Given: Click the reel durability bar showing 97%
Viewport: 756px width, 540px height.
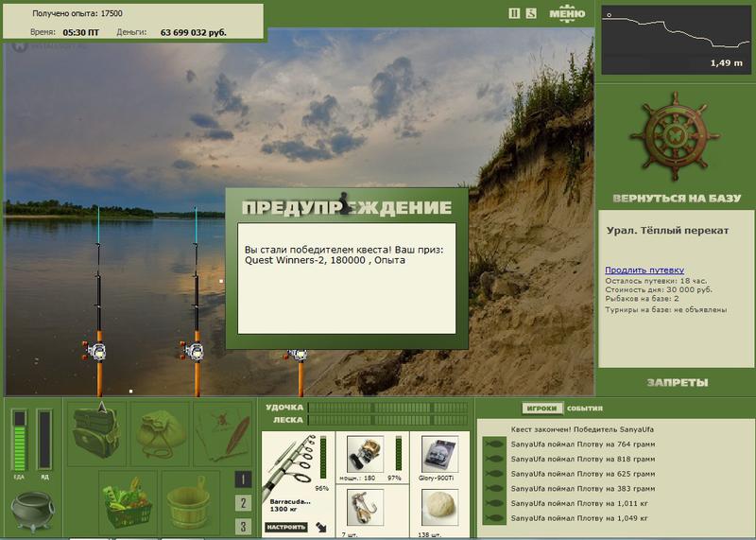Looking at the screenshot, I should pyautogui.click(x=398, y=453).
